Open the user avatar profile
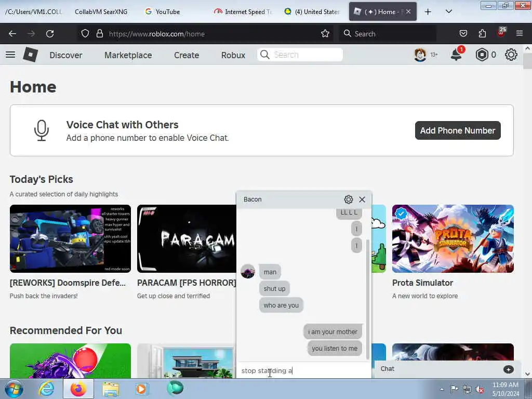 420,55
